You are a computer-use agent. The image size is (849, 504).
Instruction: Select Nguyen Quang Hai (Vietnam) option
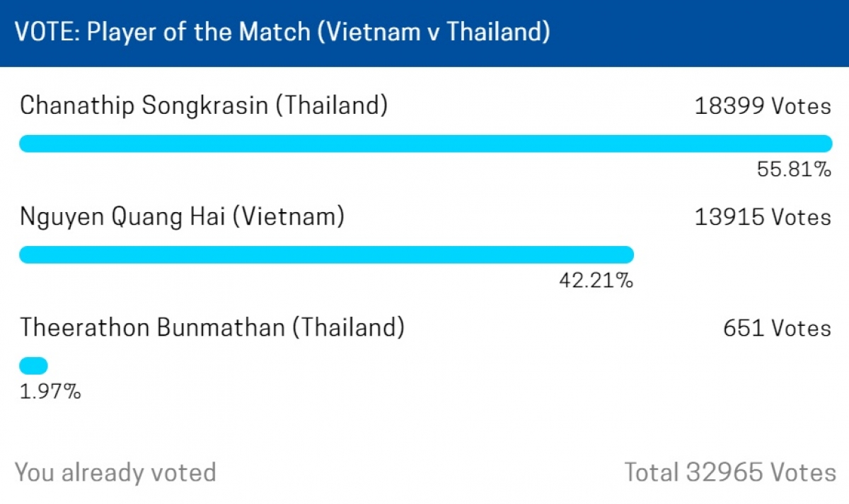pyautogui.click(x=182, y=216)
